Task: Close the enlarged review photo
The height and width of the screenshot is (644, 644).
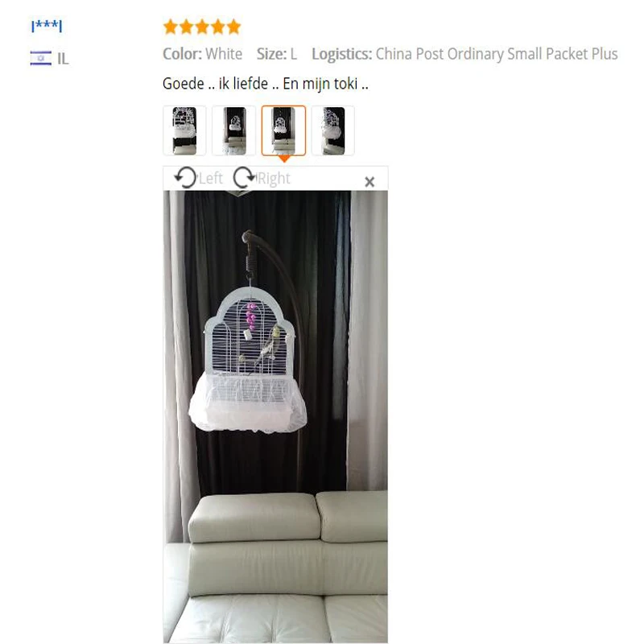Action: [369, 182]
